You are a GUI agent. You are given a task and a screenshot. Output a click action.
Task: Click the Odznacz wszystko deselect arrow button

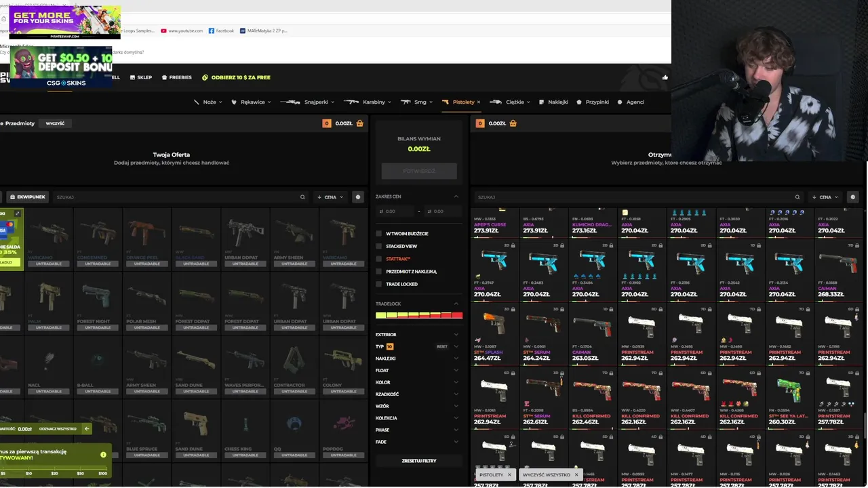(x=86, y=428)
